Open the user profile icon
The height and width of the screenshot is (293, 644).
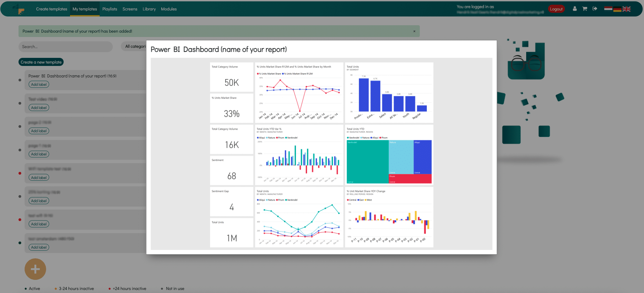tap(575, 9)
